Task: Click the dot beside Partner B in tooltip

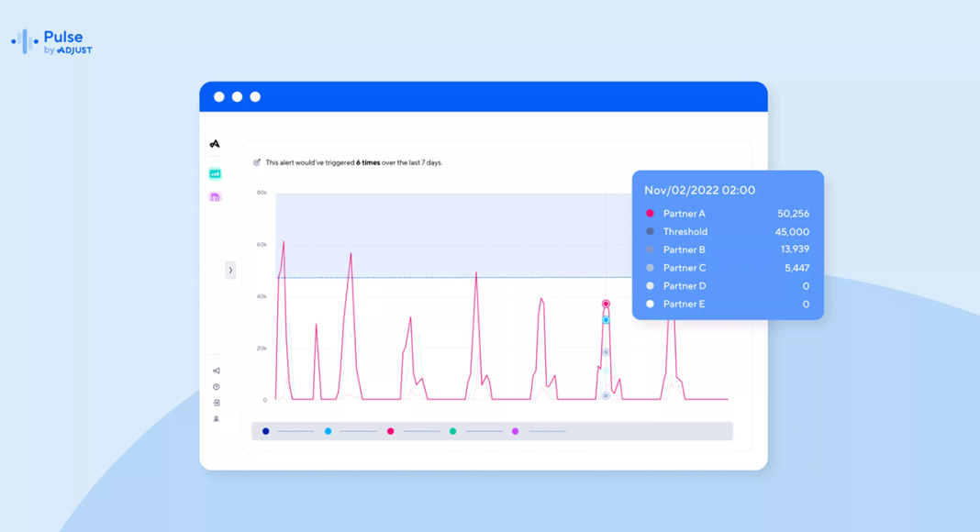Action: tap(650, 249)
